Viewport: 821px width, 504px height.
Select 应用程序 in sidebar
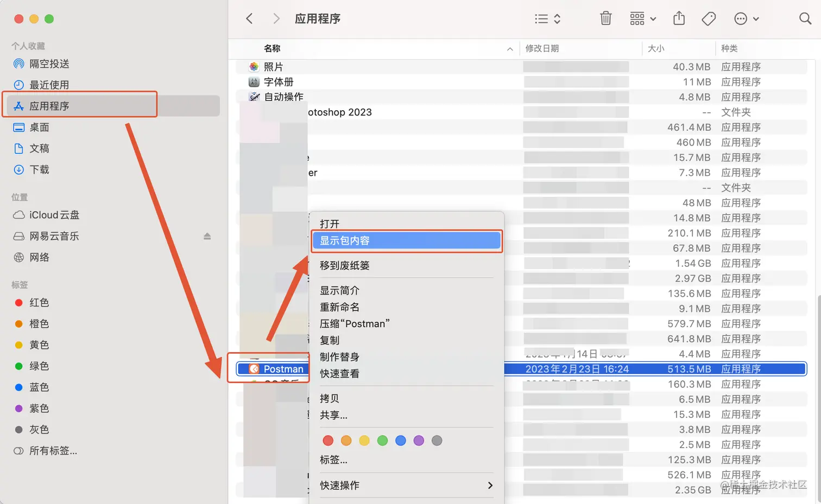coord(114,106)
